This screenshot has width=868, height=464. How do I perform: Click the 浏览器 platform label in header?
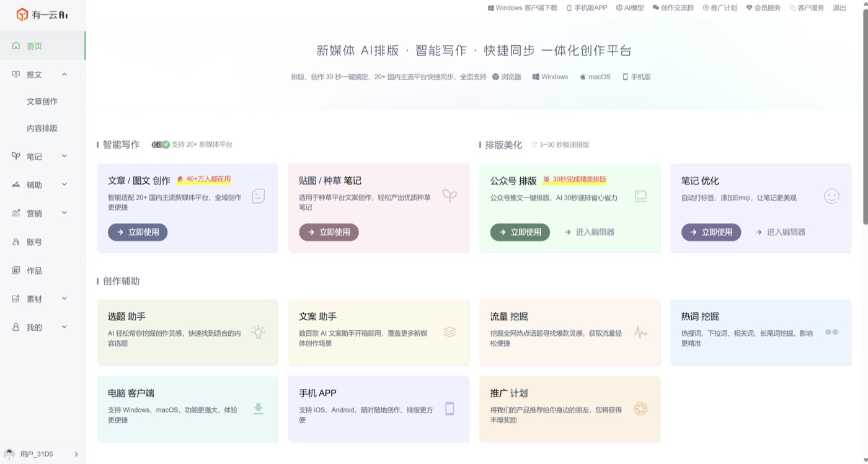pos(507,77)
